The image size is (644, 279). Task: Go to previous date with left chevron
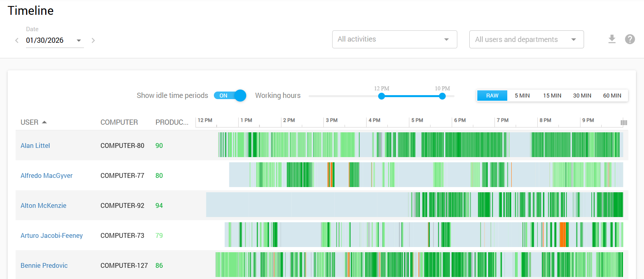tap(17, 40)
